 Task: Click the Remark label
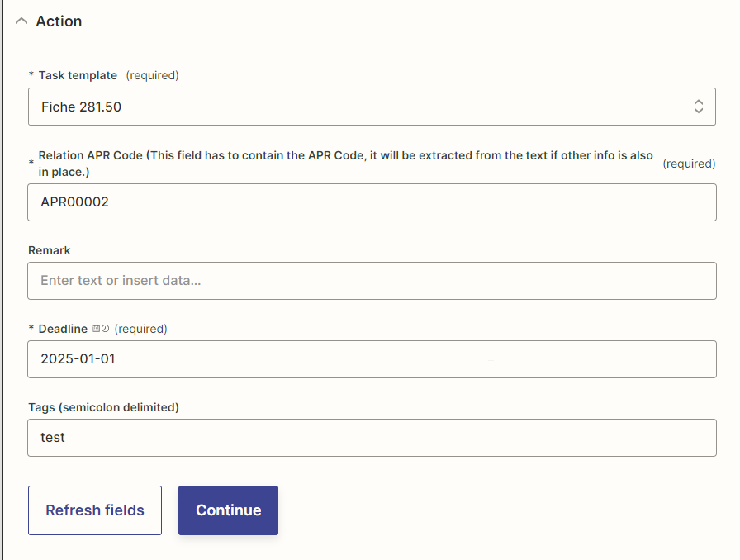[x=49, y=250]
